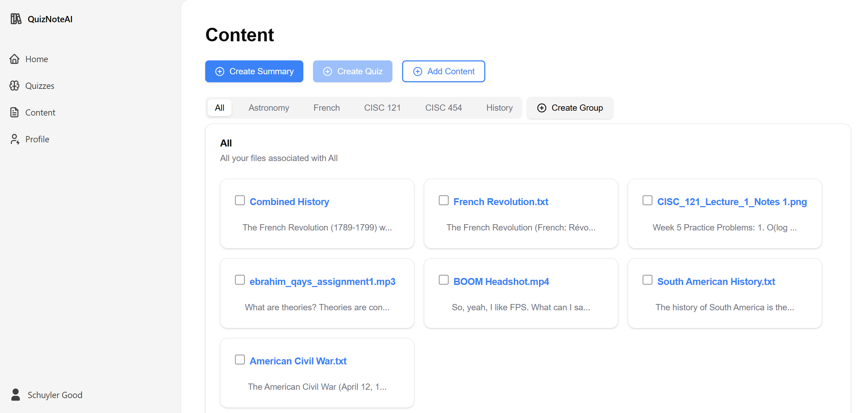Screen dimensions: 868x413
Task: Enable the South American History.txt checkbox
Action: coord(648,280)
